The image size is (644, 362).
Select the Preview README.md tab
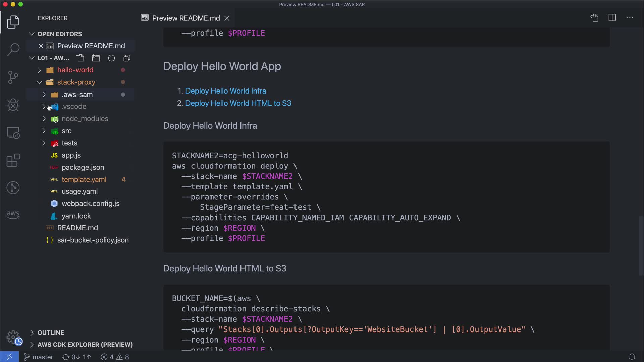tap(186, 18)
